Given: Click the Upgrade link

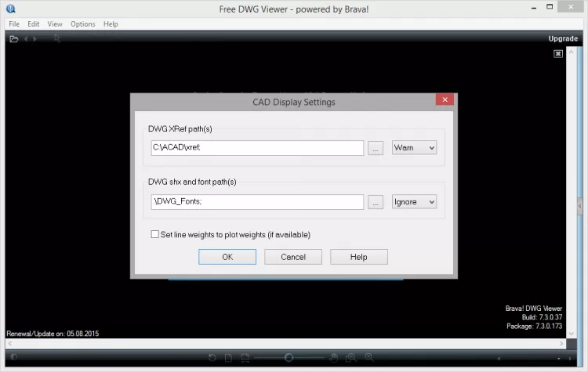Looking at the screenshot, I should 563,38.
